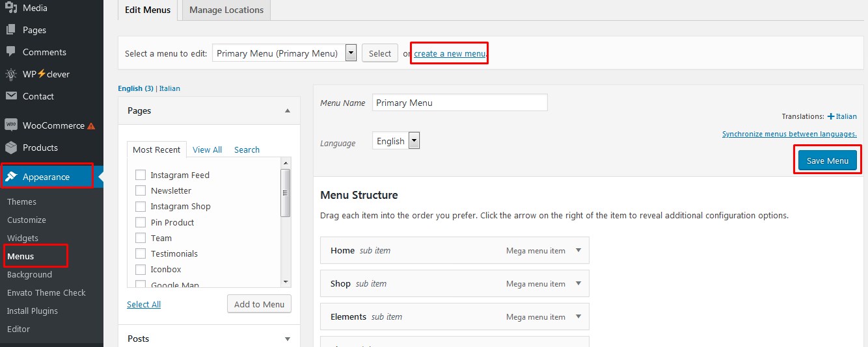Click the Pages icon in the sidebar

point(11,30)
